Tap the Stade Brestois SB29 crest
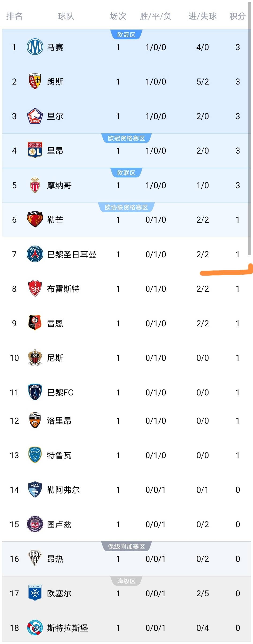This screenshot has height=644, width=253. pyautogui.click(x=35, y=288)
